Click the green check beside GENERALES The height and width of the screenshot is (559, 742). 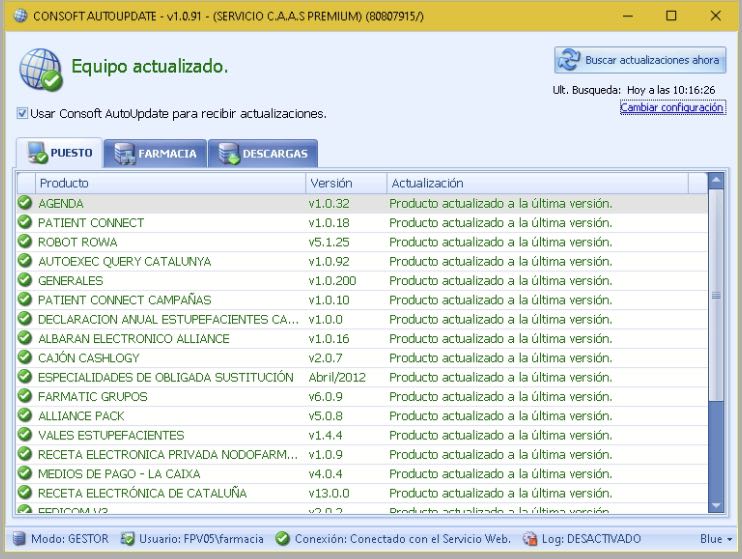[25, 280]
